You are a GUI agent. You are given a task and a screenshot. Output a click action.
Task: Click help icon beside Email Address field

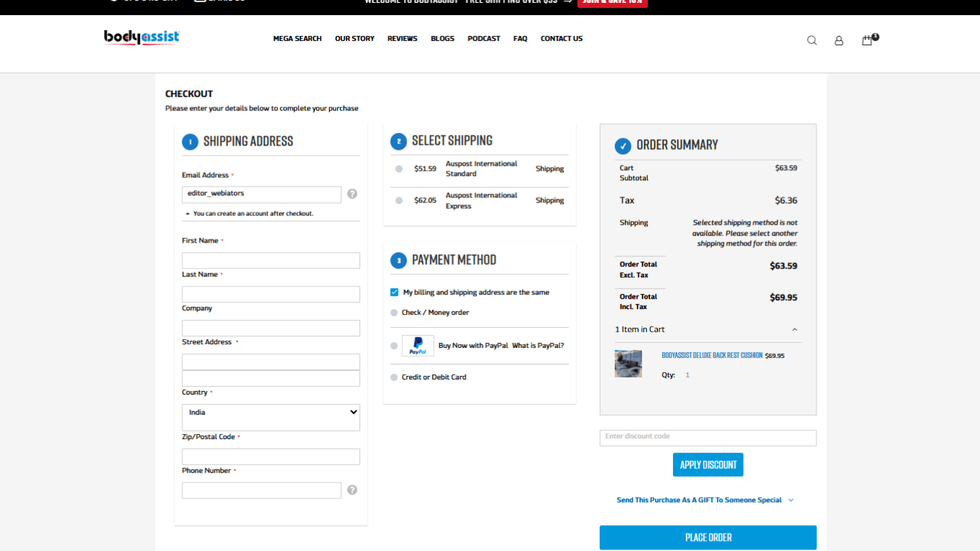coord(352,194)
